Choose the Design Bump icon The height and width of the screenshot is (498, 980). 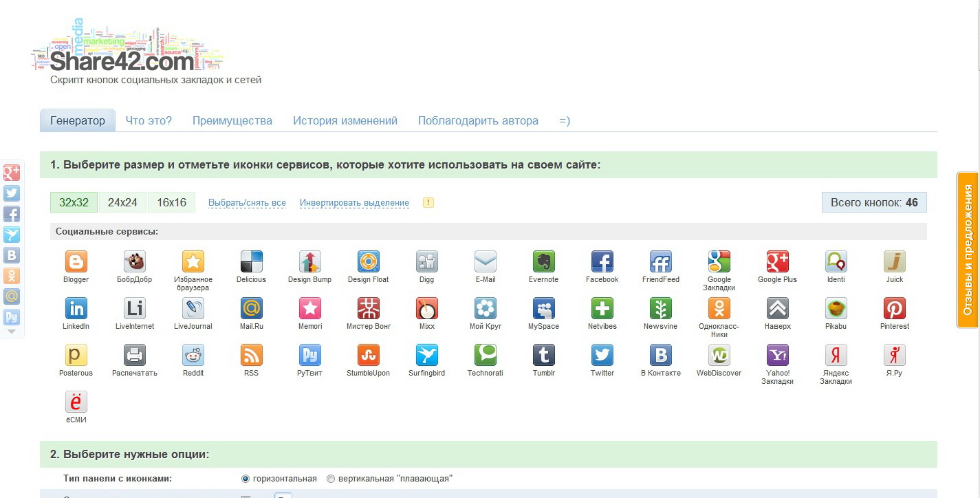(310, 261)
